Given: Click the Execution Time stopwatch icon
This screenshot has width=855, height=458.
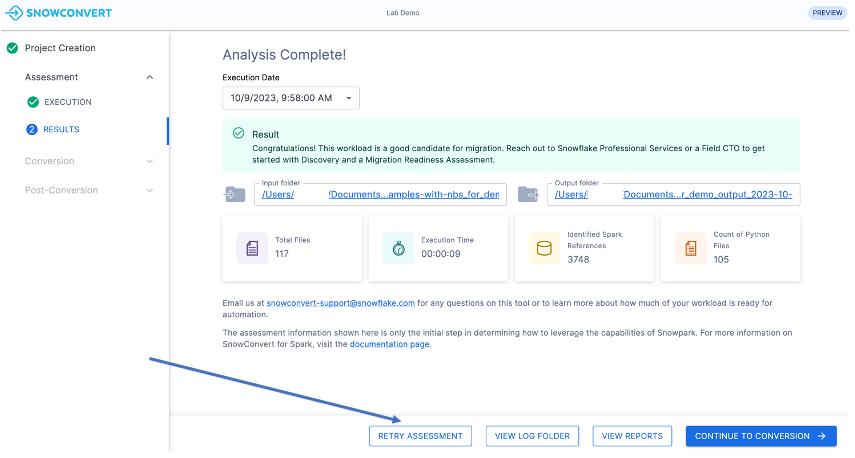Looking at the screenshot, I should point(398,248).
